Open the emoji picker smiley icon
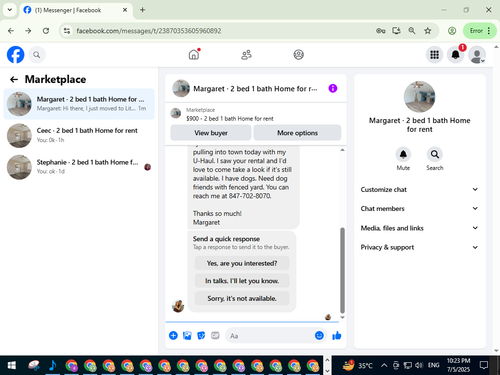The width and height of the screenshot is (500, 375). click(319, 335)
